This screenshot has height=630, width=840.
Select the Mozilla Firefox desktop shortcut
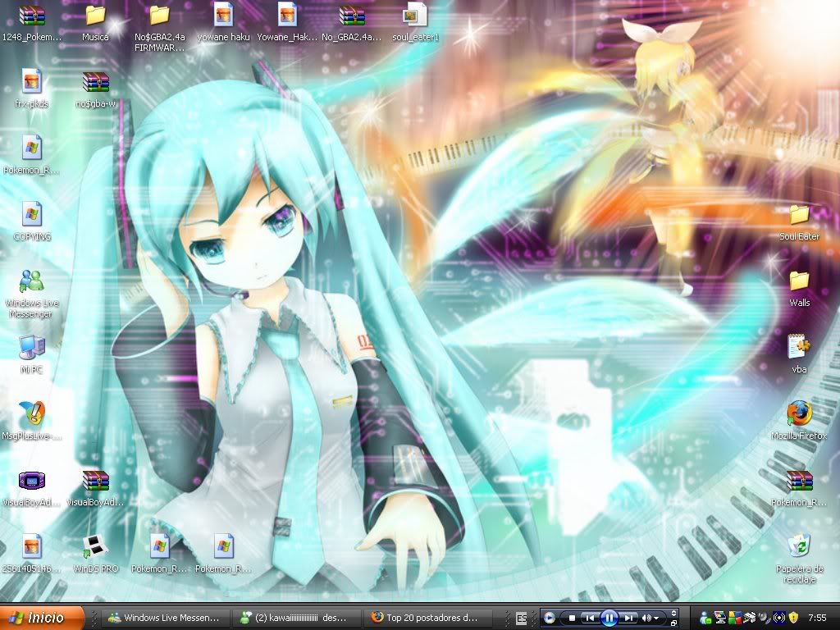tap(799, 413)
